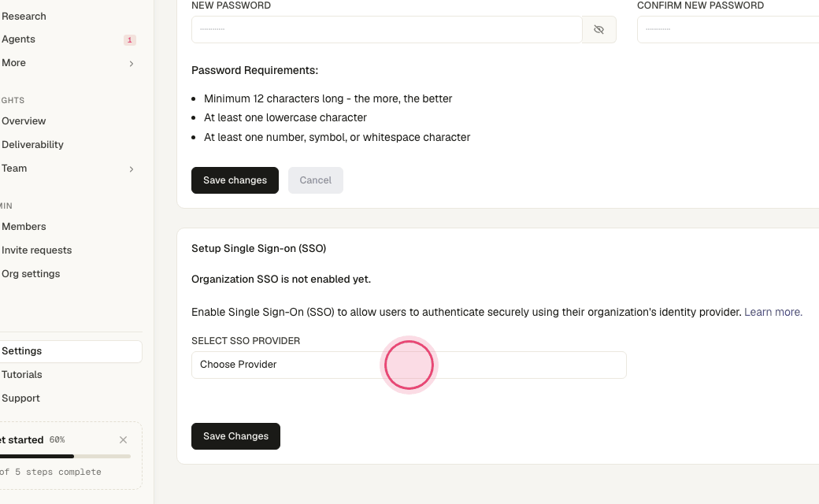
Task: Click 'Setup Single Sign-on (SSO)' heading
Action: [258, 249]
